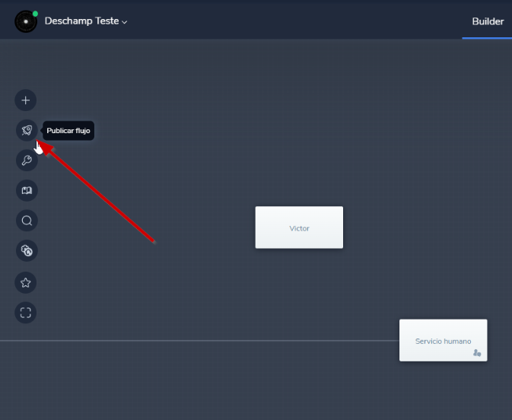Open the open-book icon in the sidebar
This screenshot has width=512, height=420.
[x=26, y=190]
